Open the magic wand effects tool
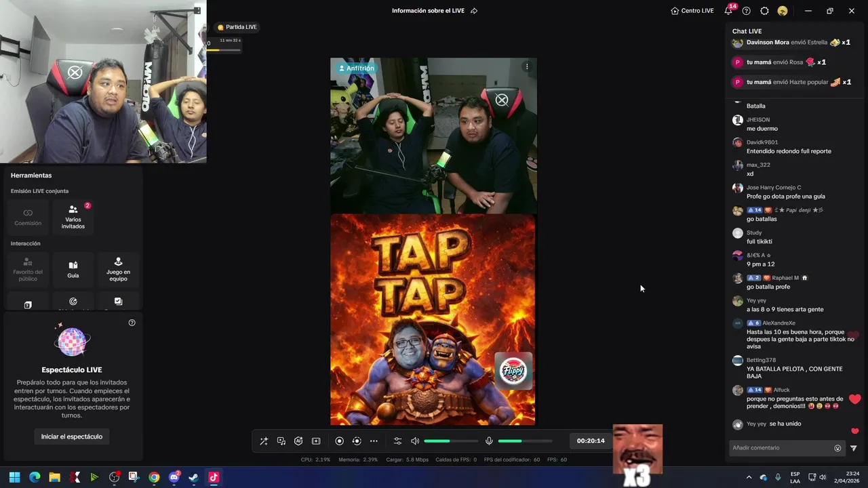This screenshot has width=868, height=488. pyautogui.click(x=264, y=441)
